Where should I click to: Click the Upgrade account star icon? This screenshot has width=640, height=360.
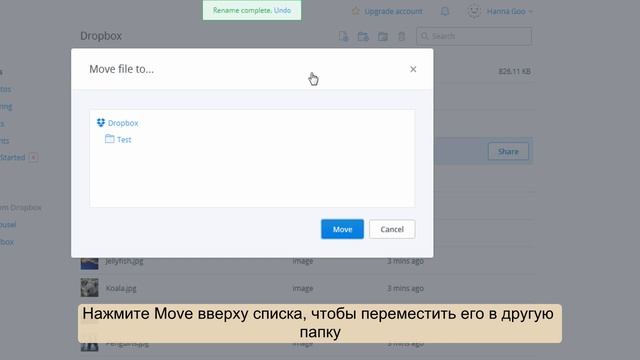[x=356, y=11]
